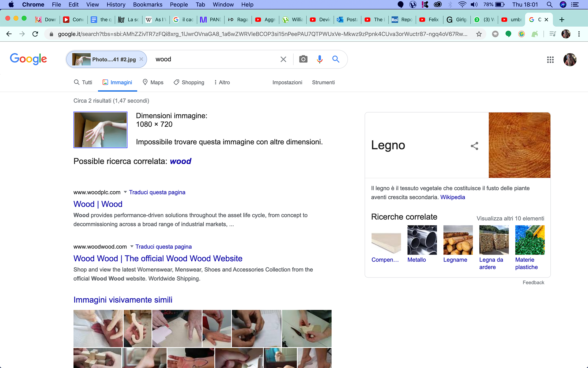Screen dimensions: 588x368
Task: Click the camera search-by-image icon
Action: tap(303, 59)
